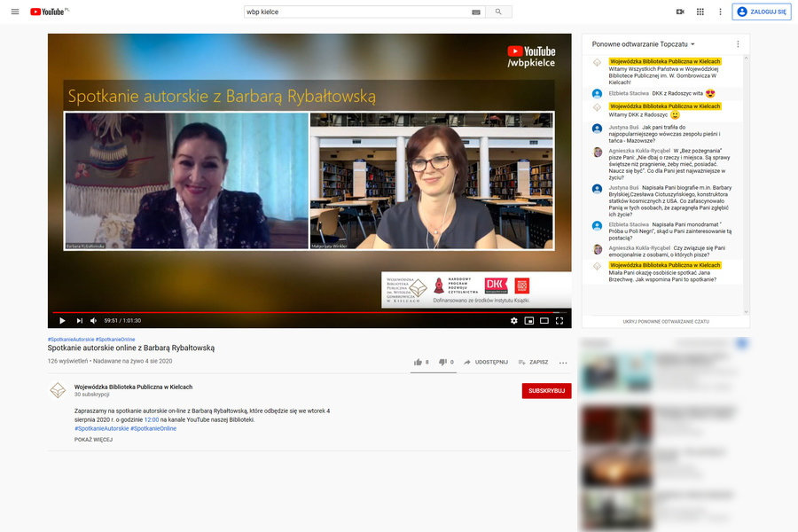This screenshot has height=532, width=798.
Task: Play the video
Action: 62,320
